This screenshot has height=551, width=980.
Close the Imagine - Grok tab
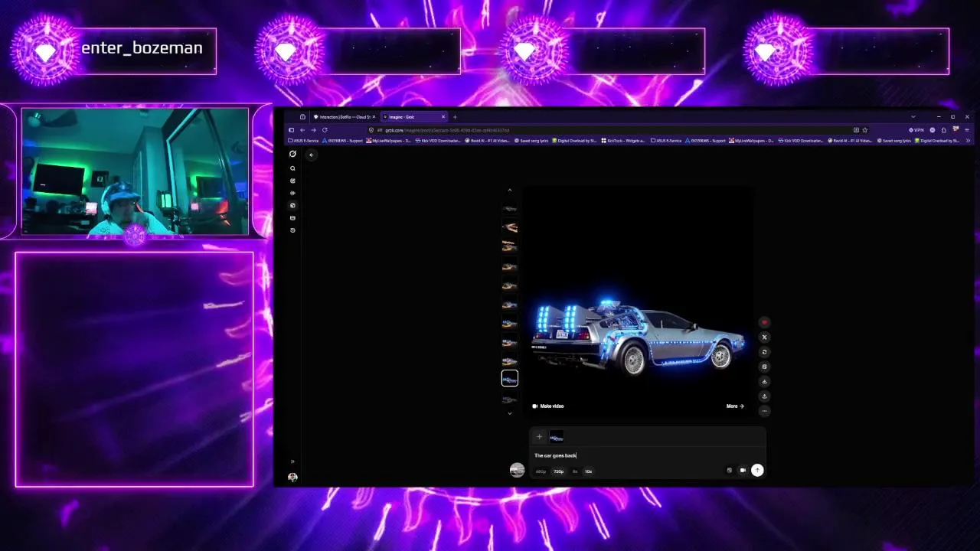click(x=443, y=117)
